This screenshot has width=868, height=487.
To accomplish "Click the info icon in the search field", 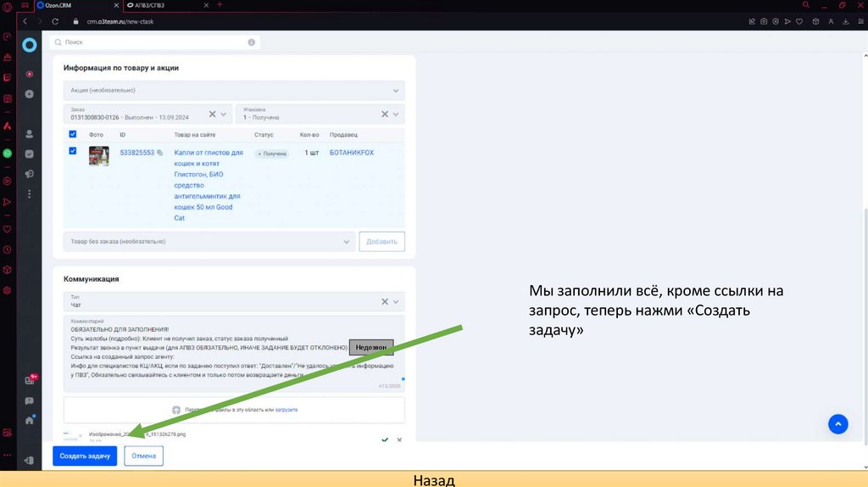I will (x=251, y=42).
